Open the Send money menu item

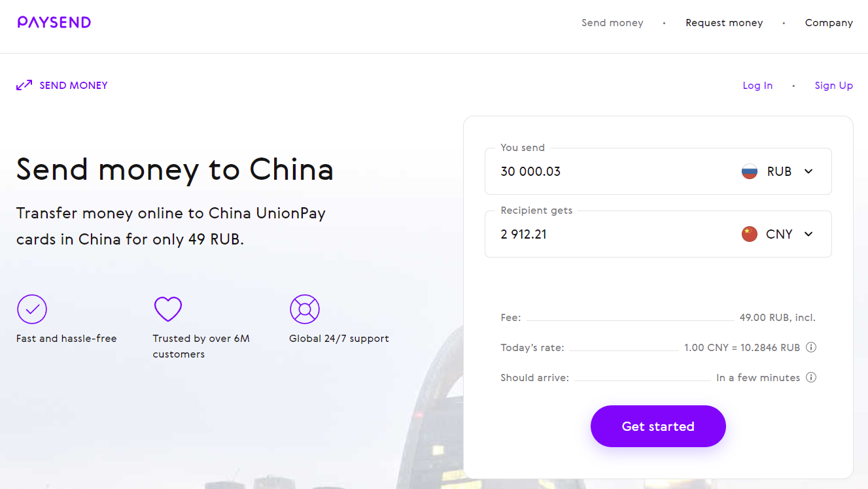tap(612, 23)
